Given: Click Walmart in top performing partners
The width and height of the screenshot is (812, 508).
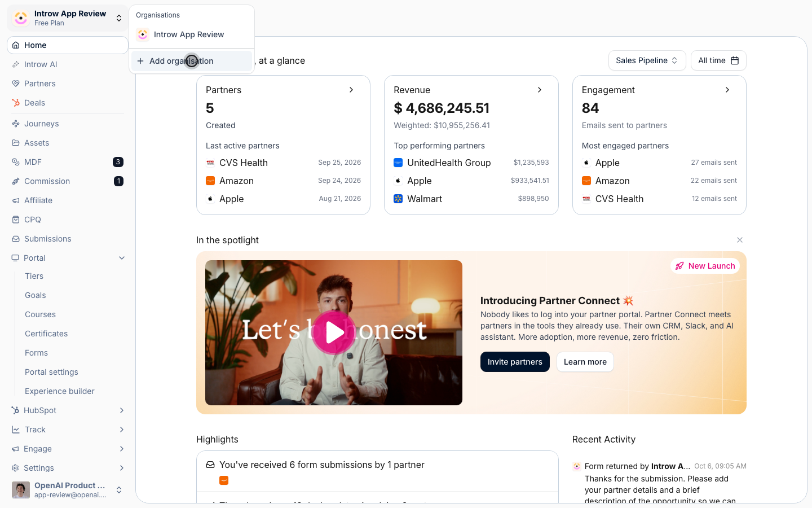Looking at the screenshot, I should click(x=425, y=199).
